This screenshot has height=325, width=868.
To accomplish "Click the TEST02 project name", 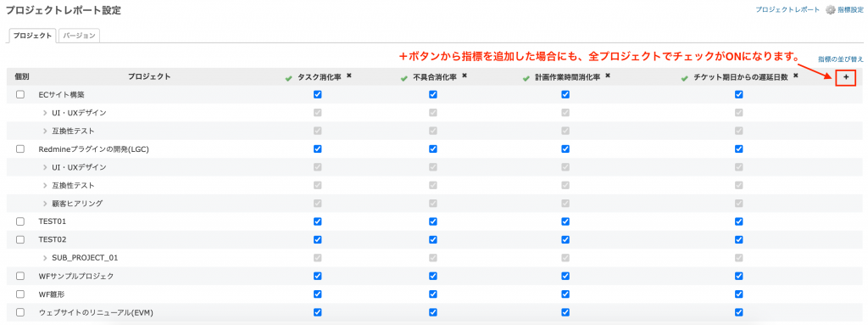I will click(53, 239).
